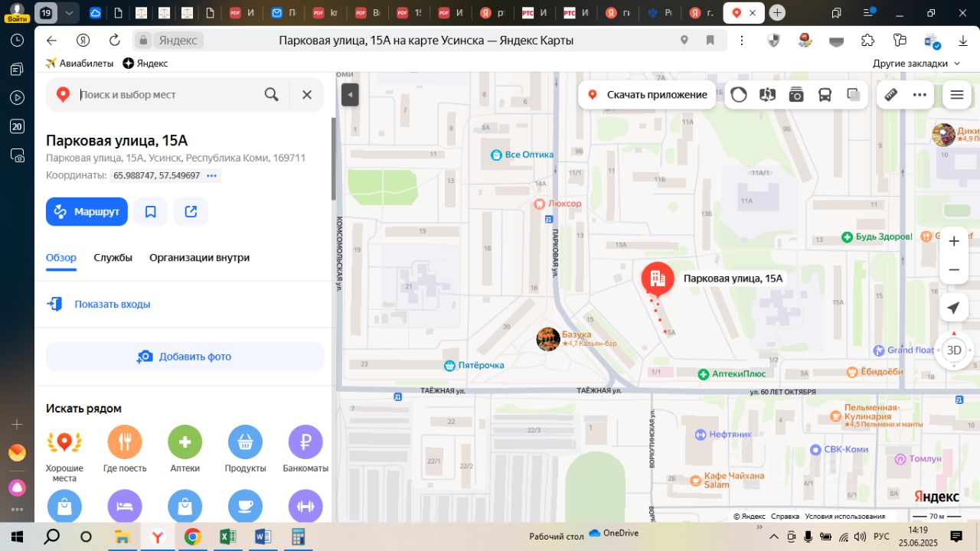Switch to the Службы tab
980x551 pixels.
pyautogui.click(x=113, y=258)
